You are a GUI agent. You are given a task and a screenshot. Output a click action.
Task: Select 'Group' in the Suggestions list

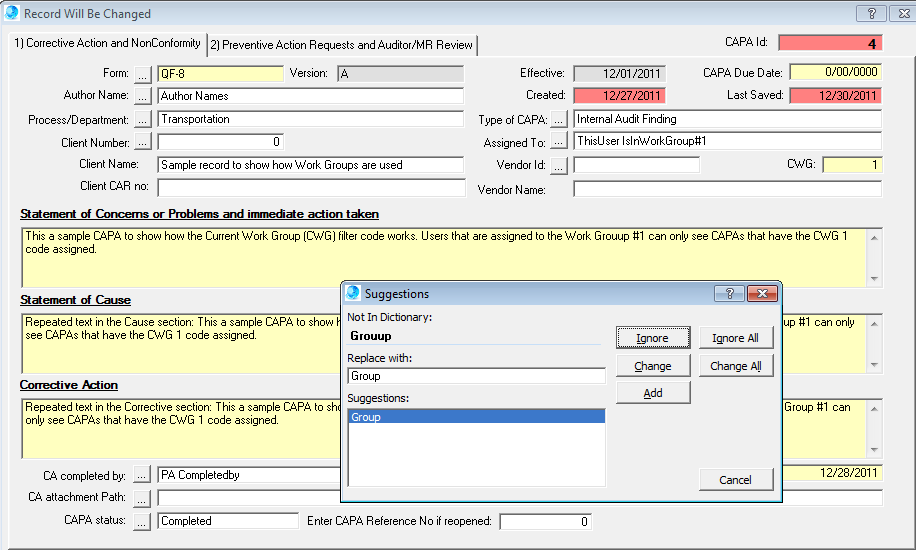(476, 417)
